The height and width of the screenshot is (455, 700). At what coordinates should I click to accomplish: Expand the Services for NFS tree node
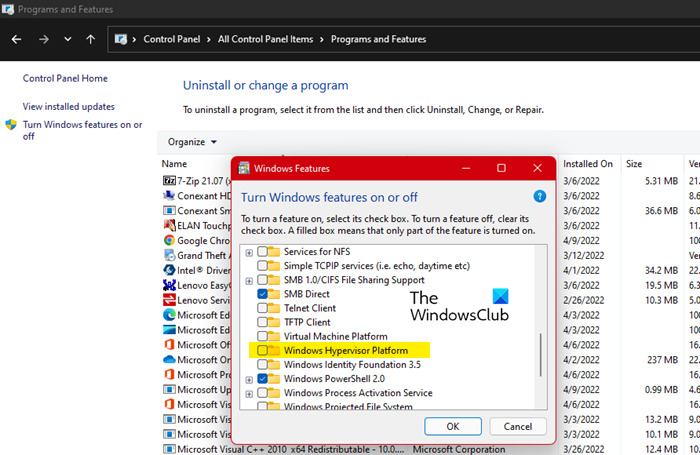pyautogui.click(x=249, y=253)
